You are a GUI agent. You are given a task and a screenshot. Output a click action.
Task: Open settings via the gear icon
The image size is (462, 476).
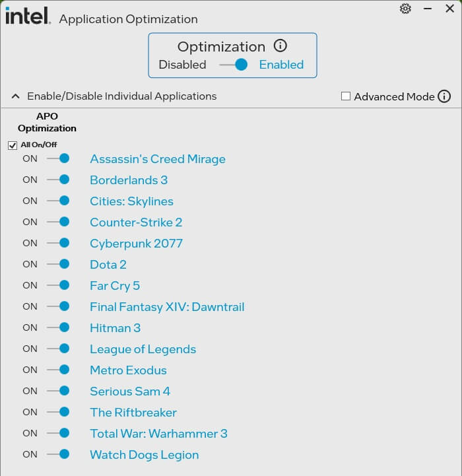405,9
